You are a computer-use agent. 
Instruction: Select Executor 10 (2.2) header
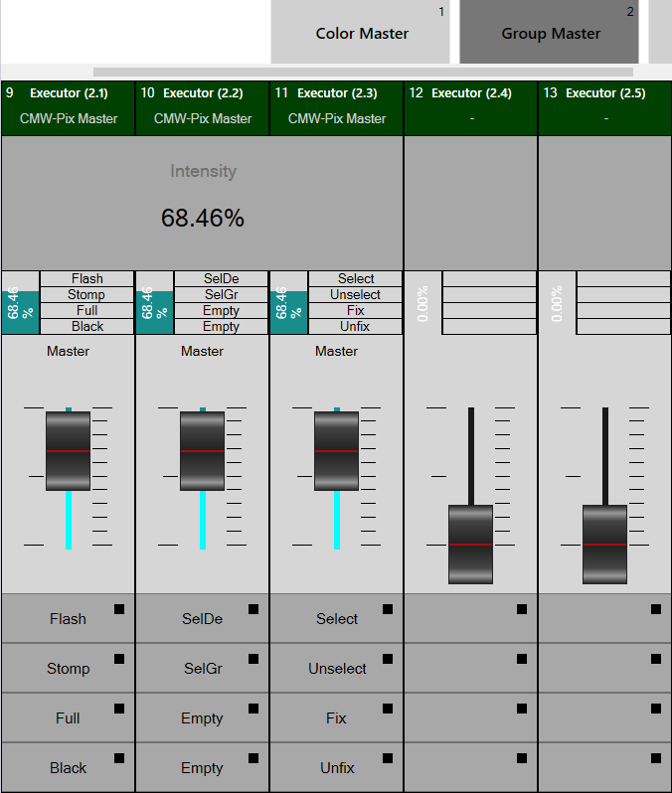click(202, 105)
